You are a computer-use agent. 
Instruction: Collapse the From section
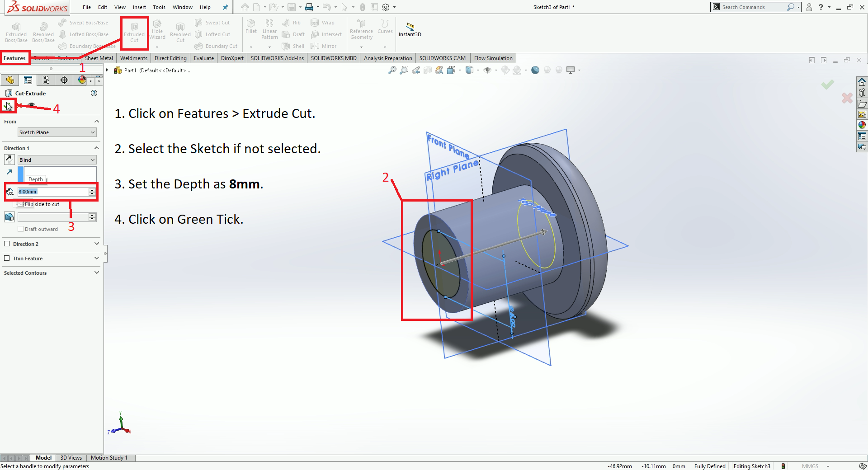pyautogui.click(x=96, y=122)
